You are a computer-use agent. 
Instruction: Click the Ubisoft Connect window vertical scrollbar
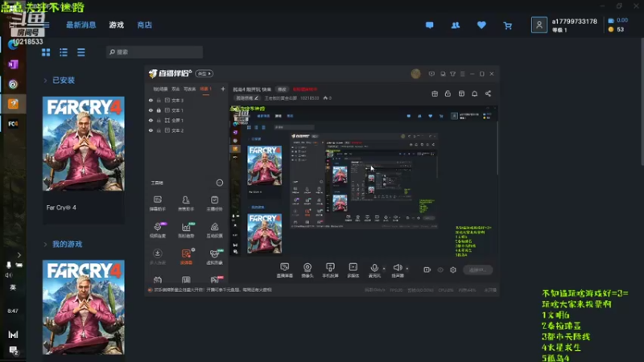pyautogui.click(x=642, y=103)
